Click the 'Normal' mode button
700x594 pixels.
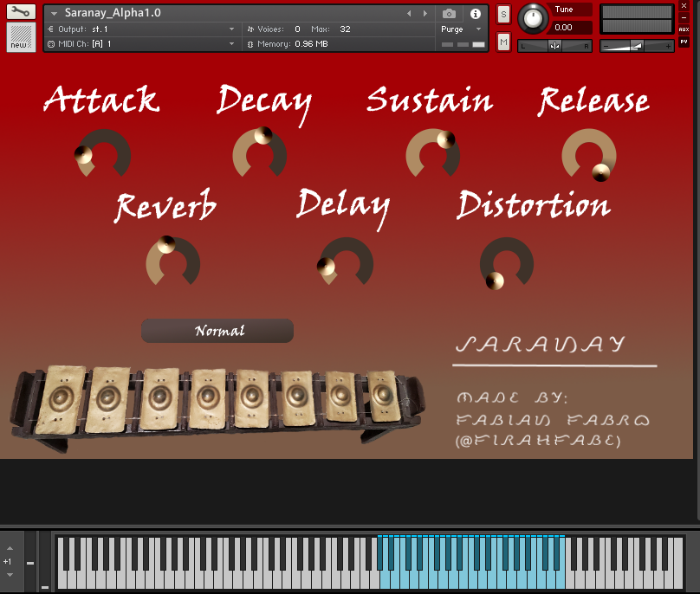pyautogui.click(x=217, y=330)
